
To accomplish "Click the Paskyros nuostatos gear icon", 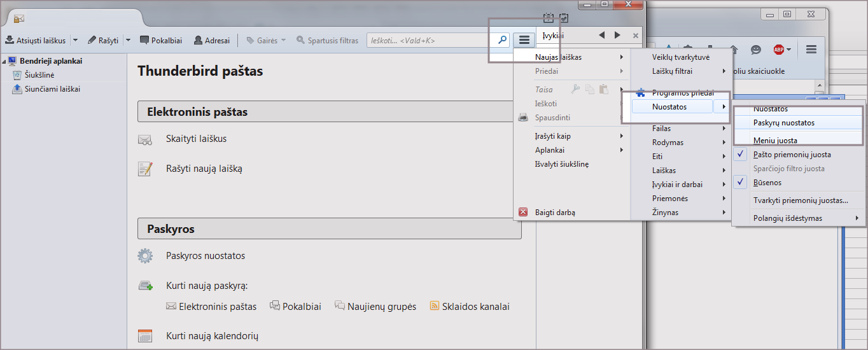I will click(x=145, y=256).
